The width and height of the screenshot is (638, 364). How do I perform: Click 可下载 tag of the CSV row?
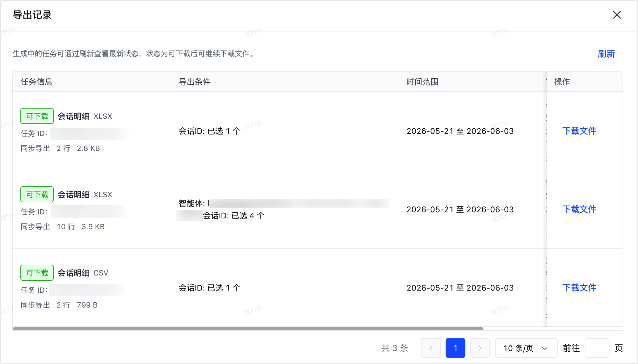[x=37, y=273]
